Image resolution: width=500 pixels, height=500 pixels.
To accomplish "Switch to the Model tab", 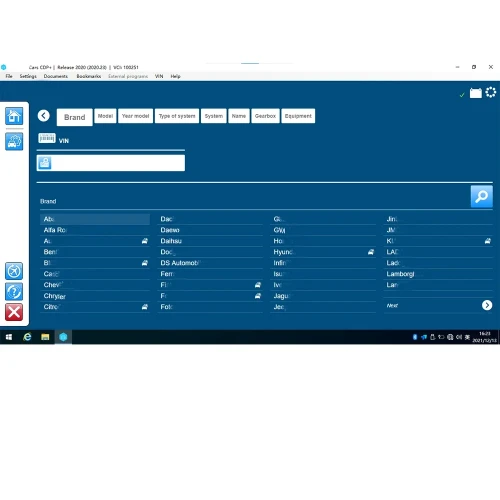I will pyautogui.click(x=105, y=116).
